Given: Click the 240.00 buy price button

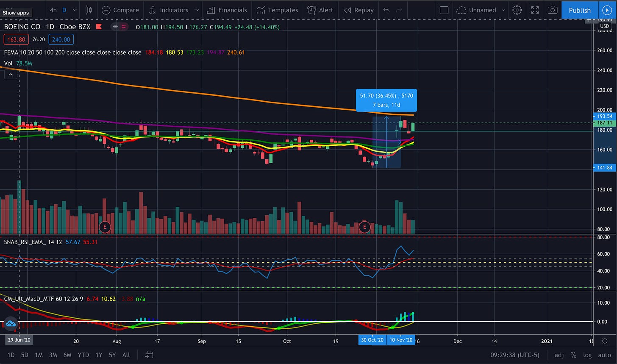Looking at the screenshot, I should (x=62, y=40).
